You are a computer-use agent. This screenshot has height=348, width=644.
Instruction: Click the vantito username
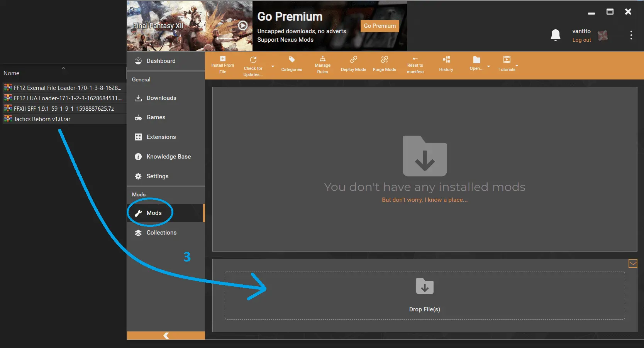(581, 31)
